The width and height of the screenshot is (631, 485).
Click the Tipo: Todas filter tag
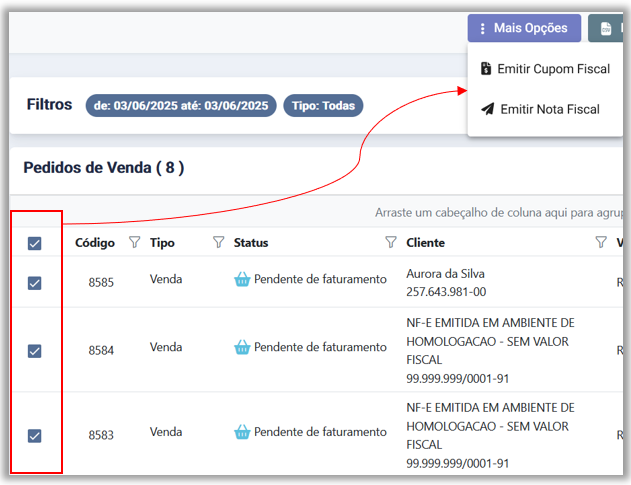(x=323, y=105)
